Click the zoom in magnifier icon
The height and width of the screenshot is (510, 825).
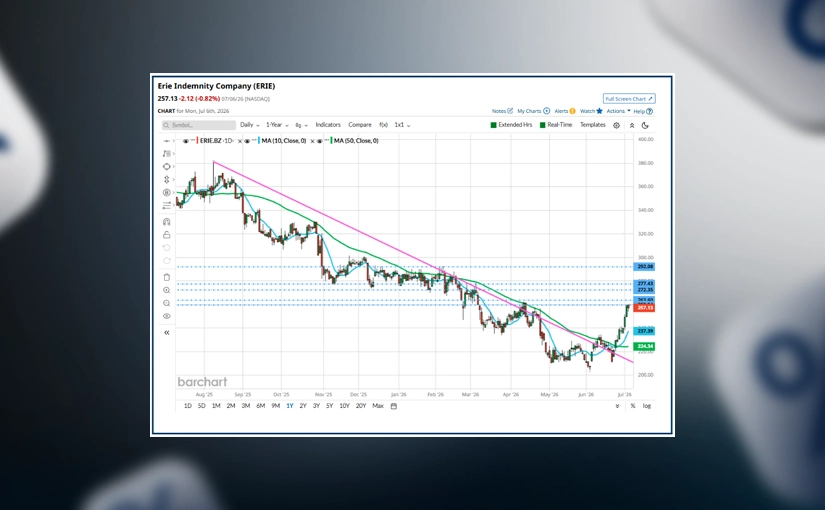pos(166,291)
